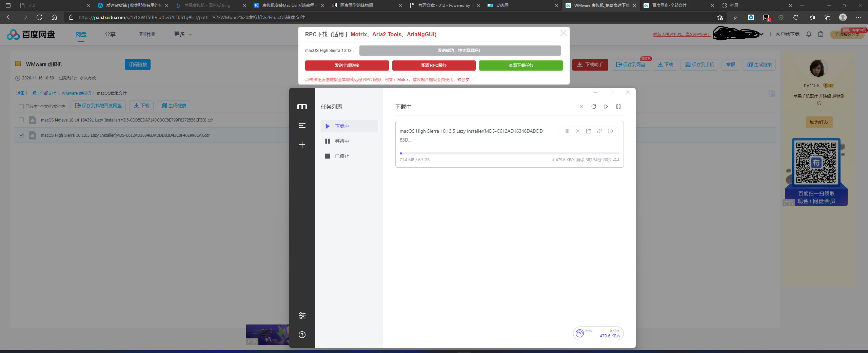Open Baidu clipboard tasks icon
The image size is (868, 353).
coord(821,34)
